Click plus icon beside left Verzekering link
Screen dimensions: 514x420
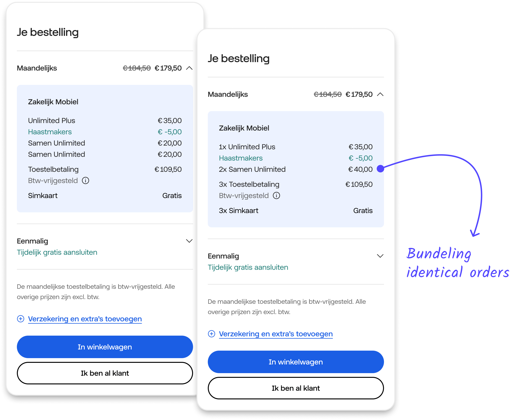coord(21,319)
